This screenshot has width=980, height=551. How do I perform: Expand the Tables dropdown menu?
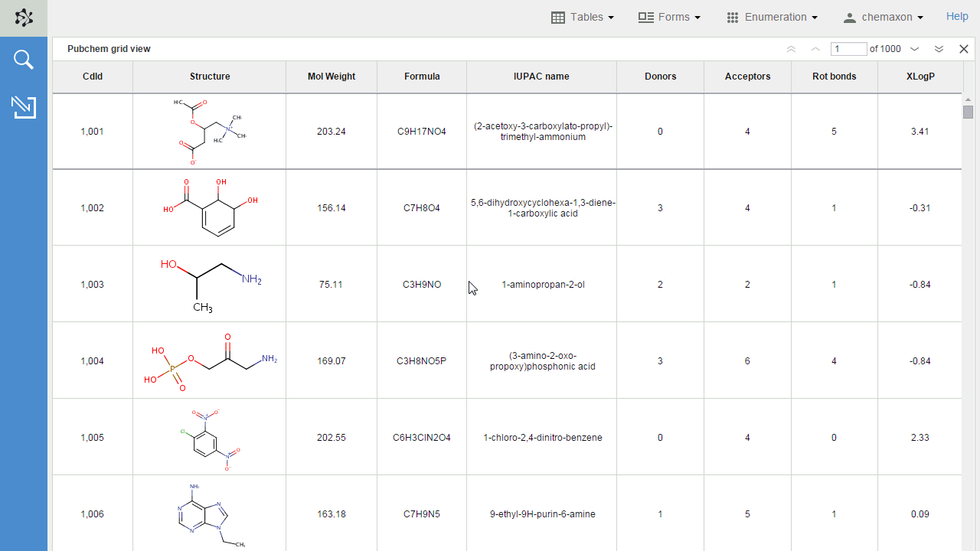point(583,17)
